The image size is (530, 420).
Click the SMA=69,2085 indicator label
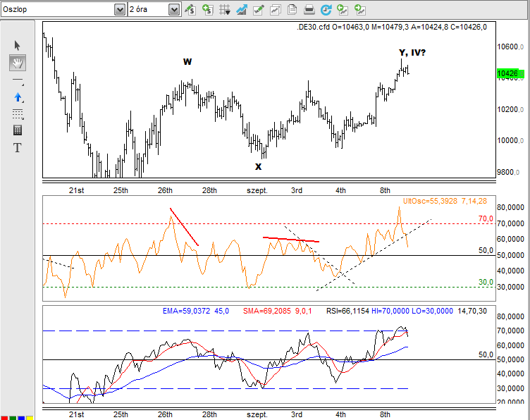click(x=266, y=311)
